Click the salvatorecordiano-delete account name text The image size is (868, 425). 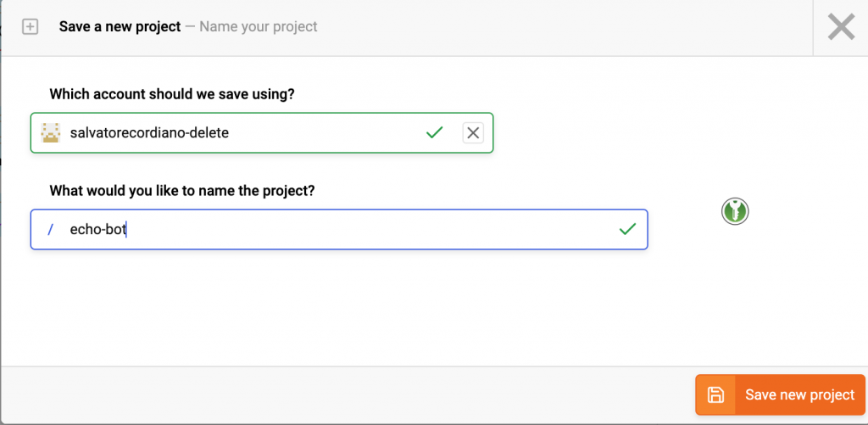pos(149,133)
